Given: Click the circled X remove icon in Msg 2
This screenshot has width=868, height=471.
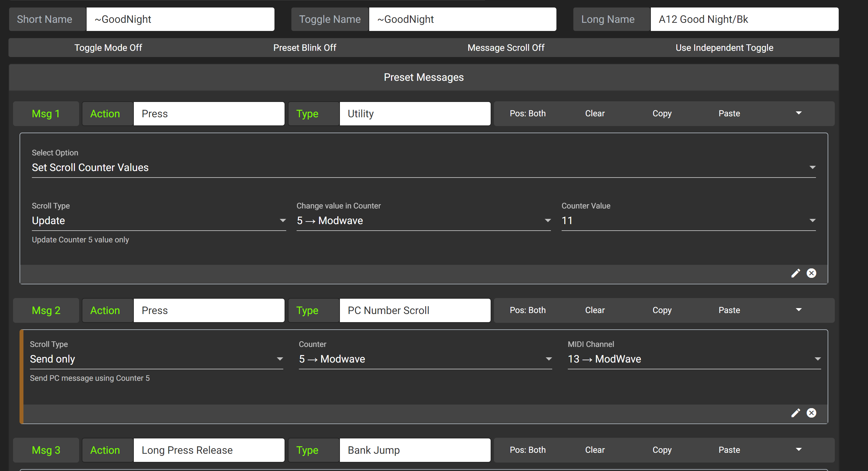Looking at the screenshot, I should point(811,413).
